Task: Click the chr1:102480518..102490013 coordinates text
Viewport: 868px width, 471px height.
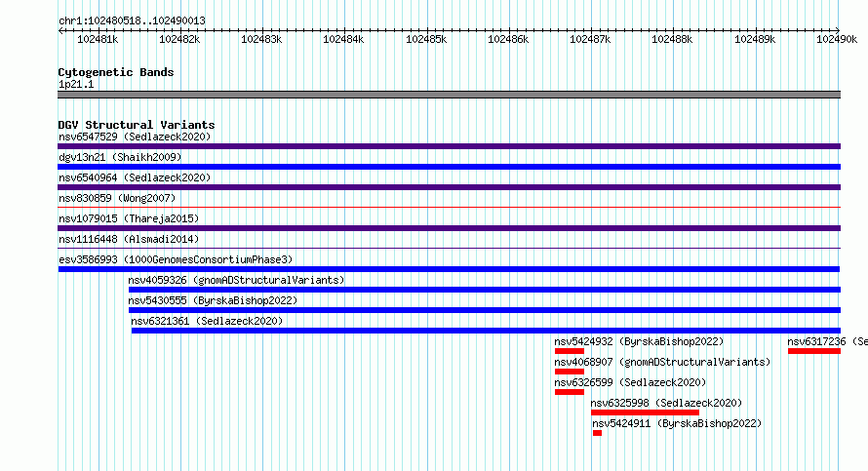Action: pyautogui.click(x=132, y=20)
